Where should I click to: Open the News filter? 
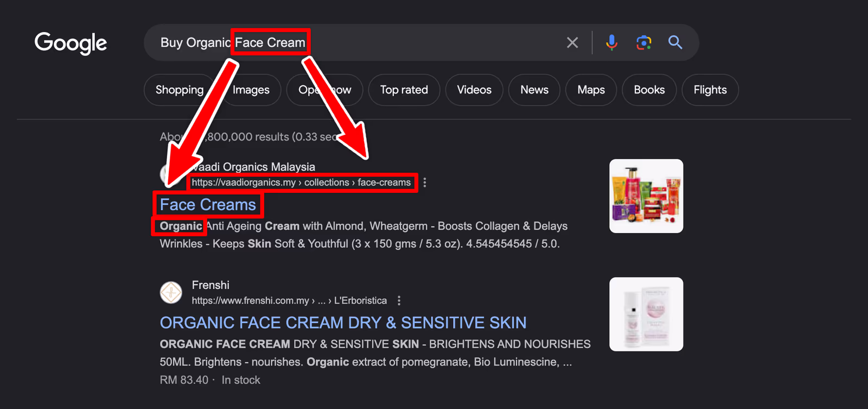point(534,90)
